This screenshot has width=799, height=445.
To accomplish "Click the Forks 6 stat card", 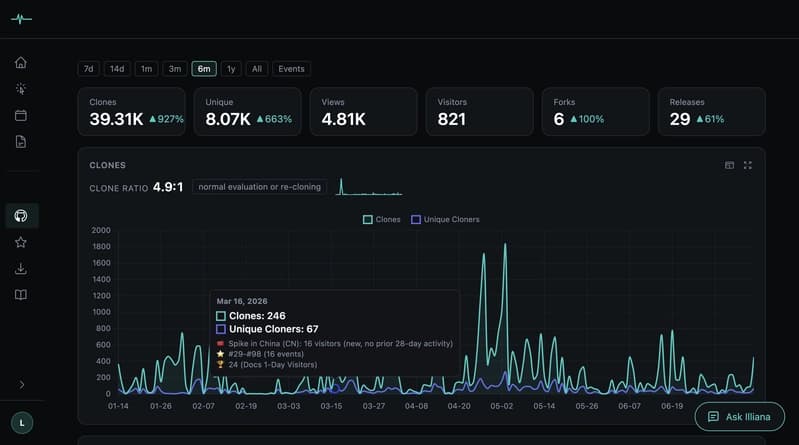I will tap(596, 112).
